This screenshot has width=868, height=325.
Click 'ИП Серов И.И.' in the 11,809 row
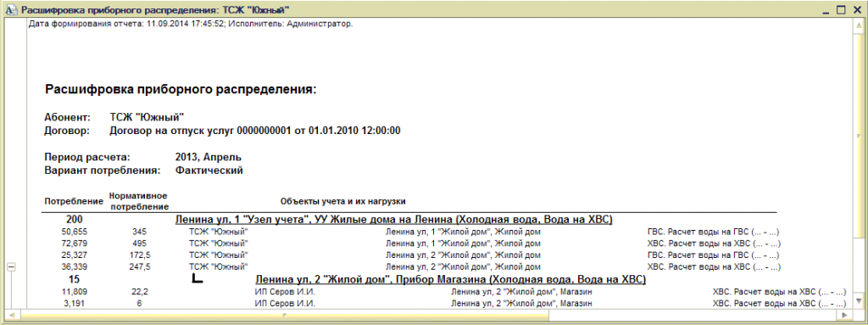(285, 291)
